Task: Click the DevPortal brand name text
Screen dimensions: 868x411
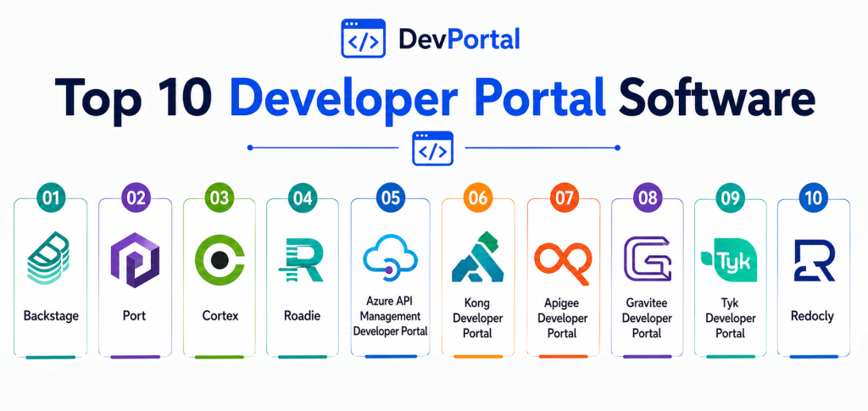Action: click(459, 39)
